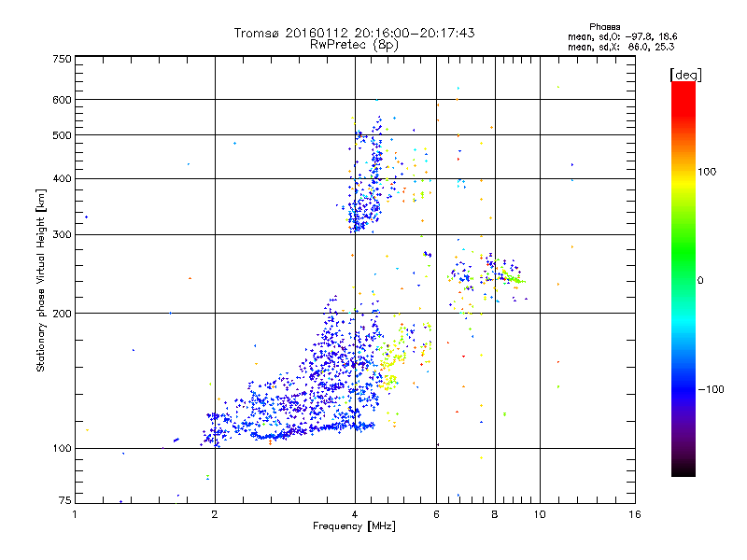747x560 pixels.
Task: Click the "16" frequency axis label
Action: [635, 514]
